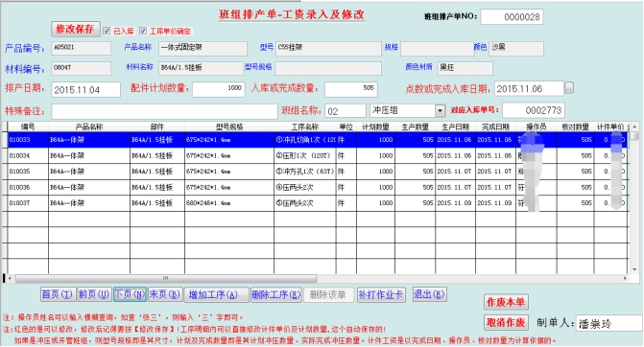Click the table vertical scrollbar up arrow
This screenshot has height=347, width=644.
point(635,127)
